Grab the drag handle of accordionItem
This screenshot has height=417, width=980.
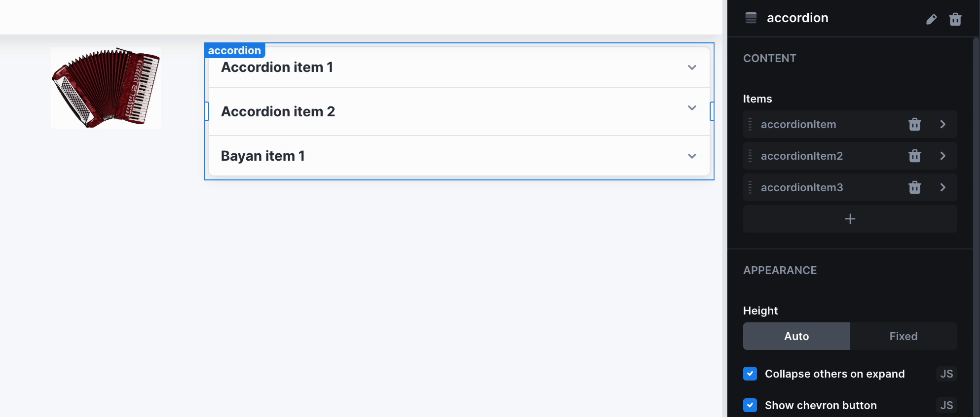pos(750,124)
